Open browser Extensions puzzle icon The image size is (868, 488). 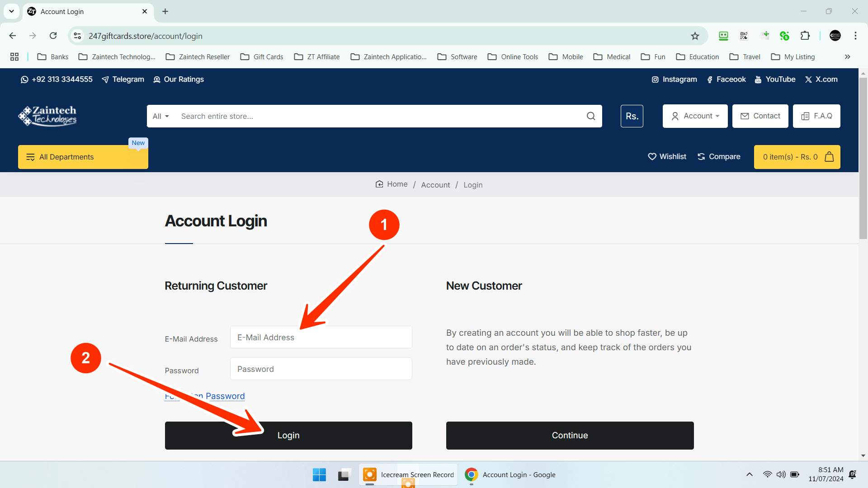[x=805, y=36]
